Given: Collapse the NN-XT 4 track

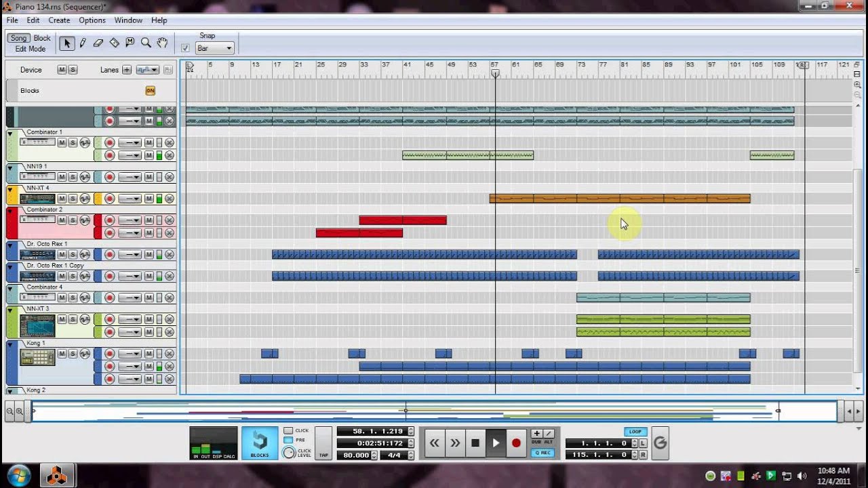Looking at the screenshot, I should (10, 191).
